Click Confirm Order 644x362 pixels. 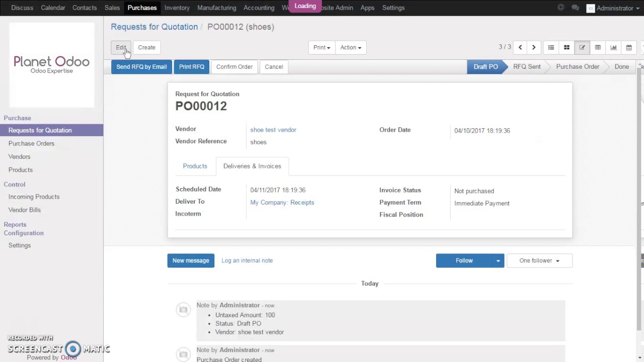234,66
